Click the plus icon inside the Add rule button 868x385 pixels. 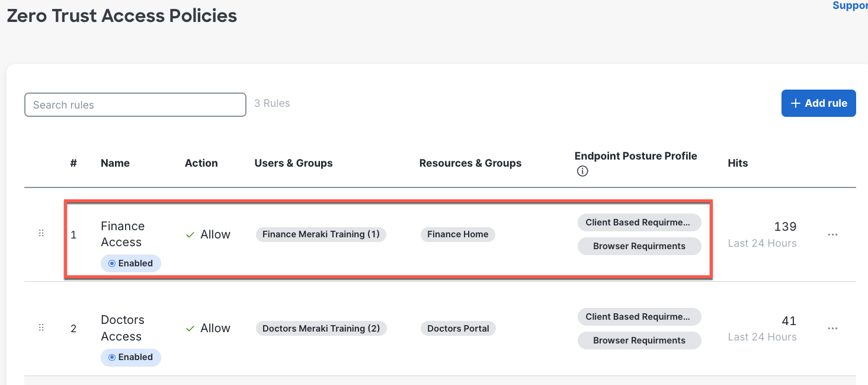(795, 103)
